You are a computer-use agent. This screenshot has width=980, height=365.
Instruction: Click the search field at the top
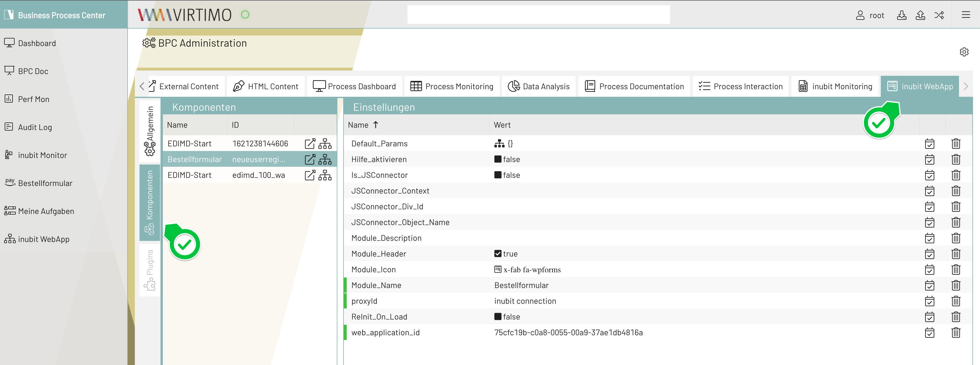pyautogui.click(x=538, y=15)
